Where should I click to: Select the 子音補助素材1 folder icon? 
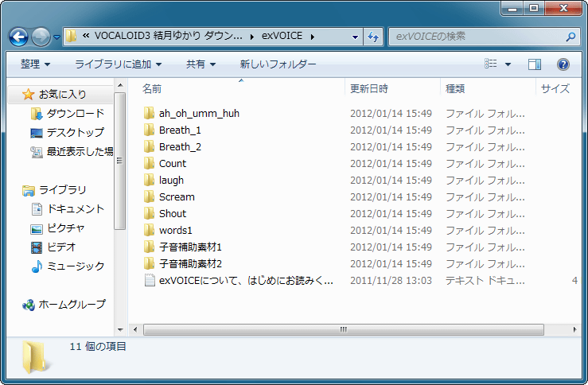tap(150, 247)
